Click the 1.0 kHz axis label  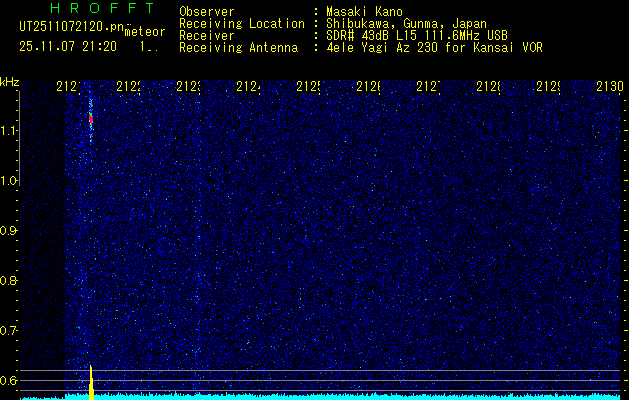click(8, 181)
